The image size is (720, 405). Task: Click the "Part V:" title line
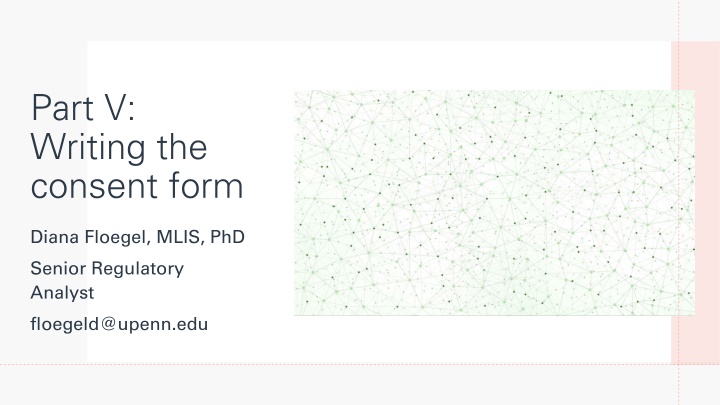coord(83,107)
